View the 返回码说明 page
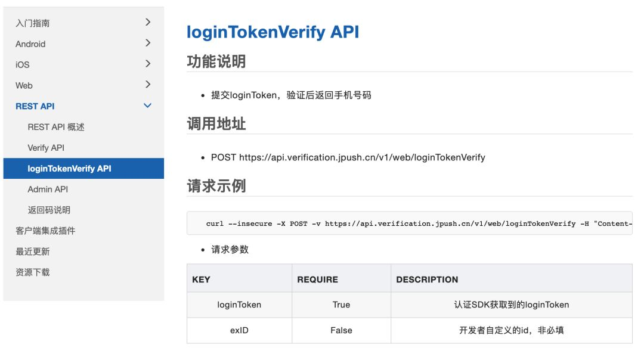 49,210
